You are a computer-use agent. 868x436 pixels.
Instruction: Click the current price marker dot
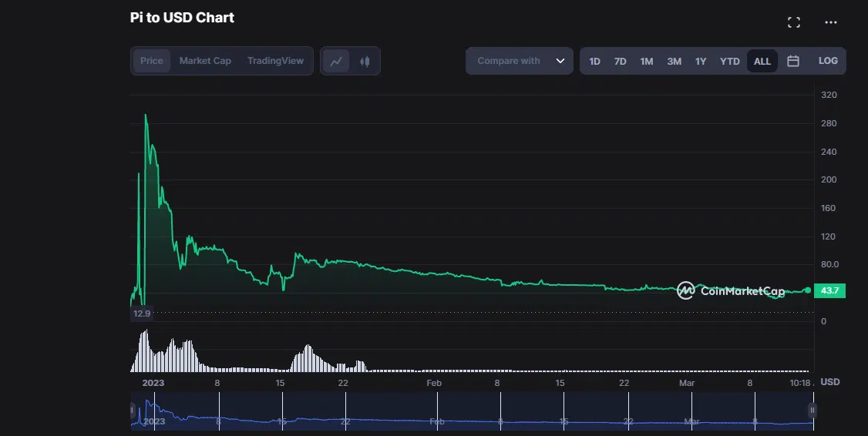tap(808, 290)
